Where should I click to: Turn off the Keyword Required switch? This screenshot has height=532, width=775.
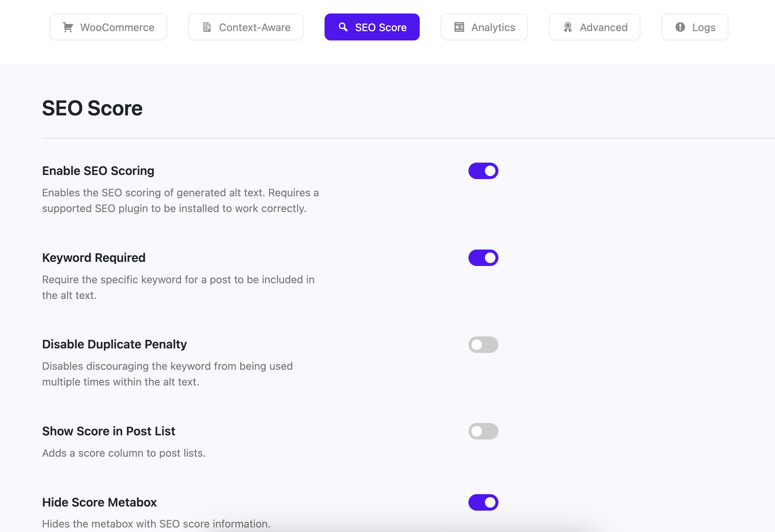pyautogui.click(x=483, y=258)
